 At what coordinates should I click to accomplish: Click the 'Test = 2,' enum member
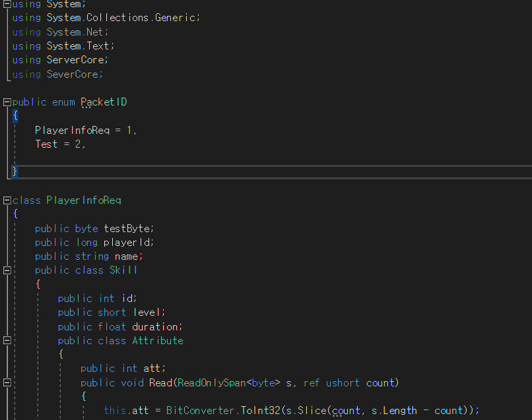click(60, 144)
